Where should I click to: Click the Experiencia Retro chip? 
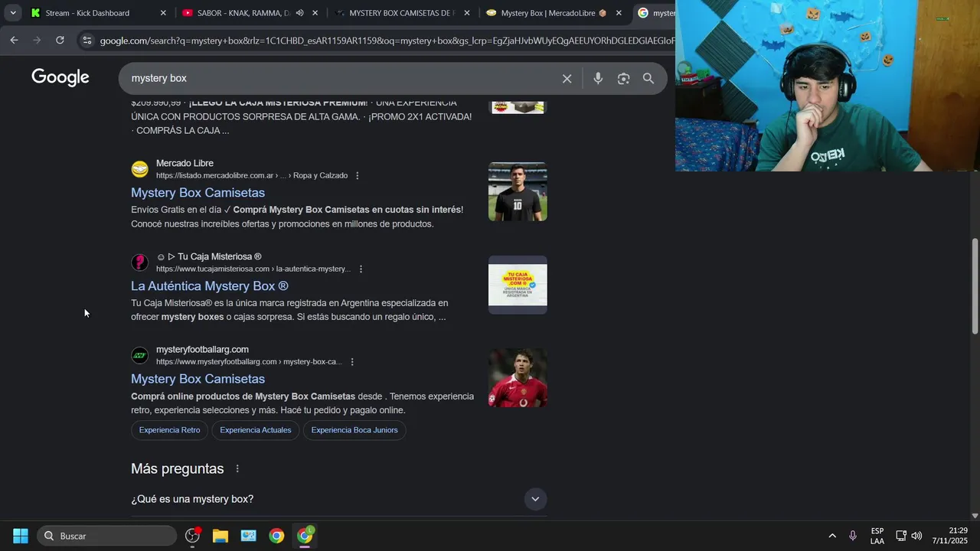[x=169, y=430]
